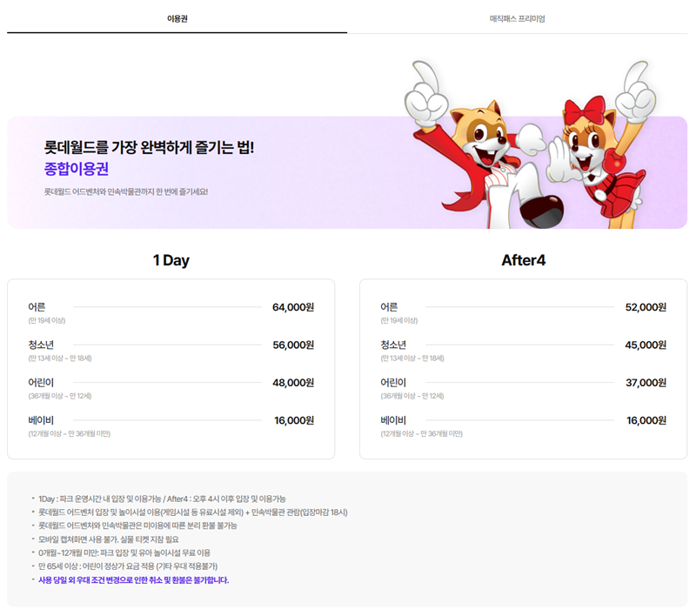Click note 모바일 캡쳐화면 사용 불가
The width and height of the screenshot is (696, 616).
[108, 539]
